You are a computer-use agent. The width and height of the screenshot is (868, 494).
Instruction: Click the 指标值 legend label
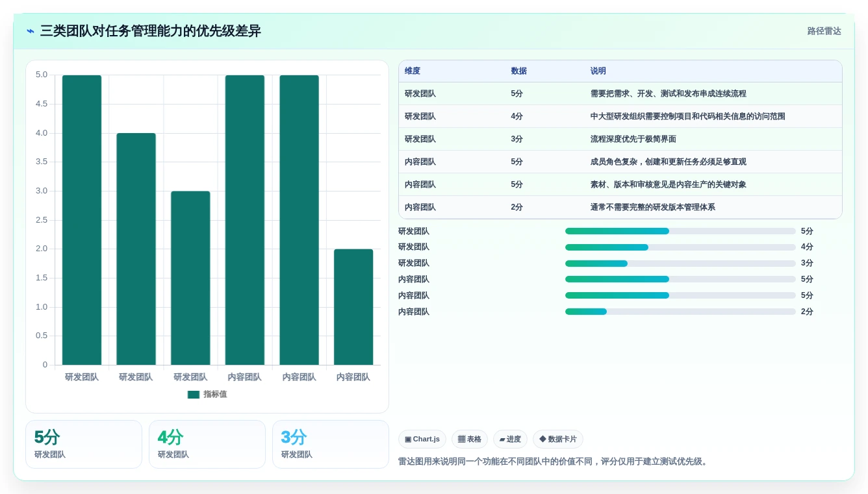[x=215, y=394]
